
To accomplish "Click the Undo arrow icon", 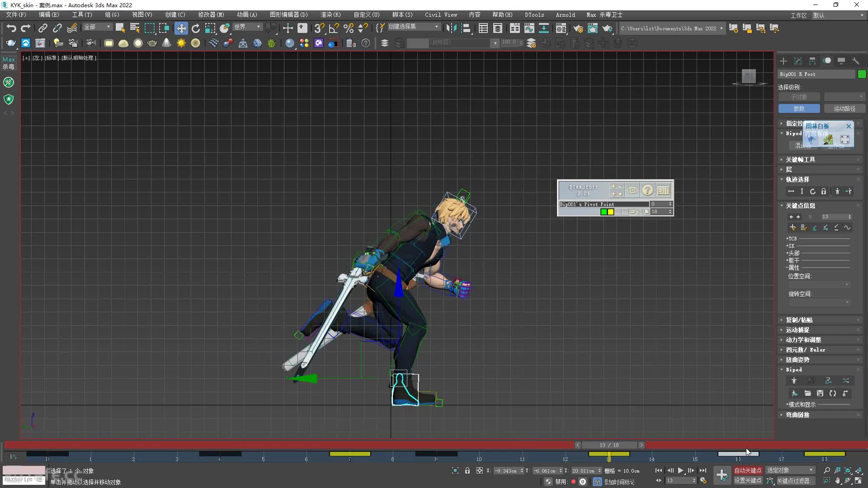I will pos(11,28).
